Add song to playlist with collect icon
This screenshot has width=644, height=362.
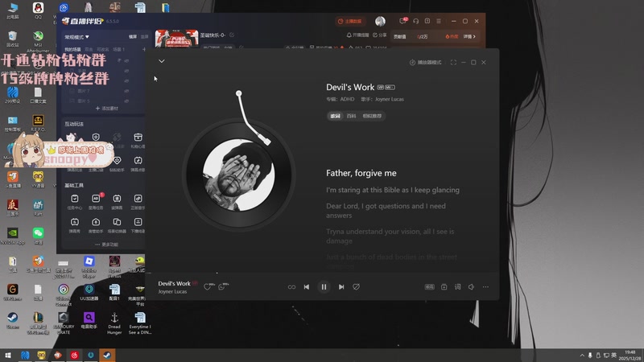pyautogui.click(x=444, y=287)
